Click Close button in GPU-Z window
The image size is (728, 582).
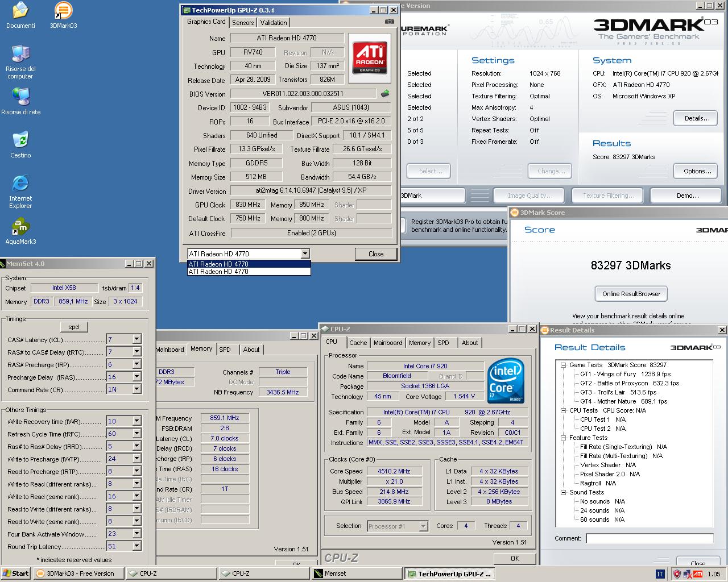(x=376, y=254)
